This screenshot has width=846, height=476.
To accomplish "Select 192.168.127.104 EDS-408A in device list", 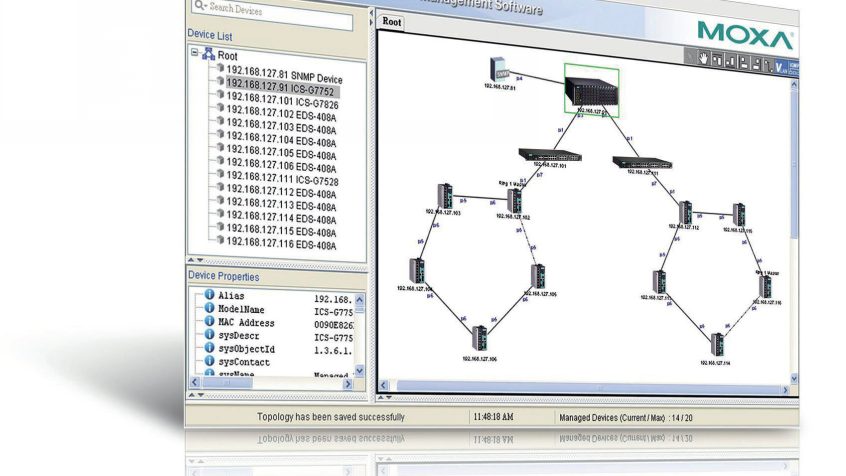I will pyautogui.click(x=281, y=140).
